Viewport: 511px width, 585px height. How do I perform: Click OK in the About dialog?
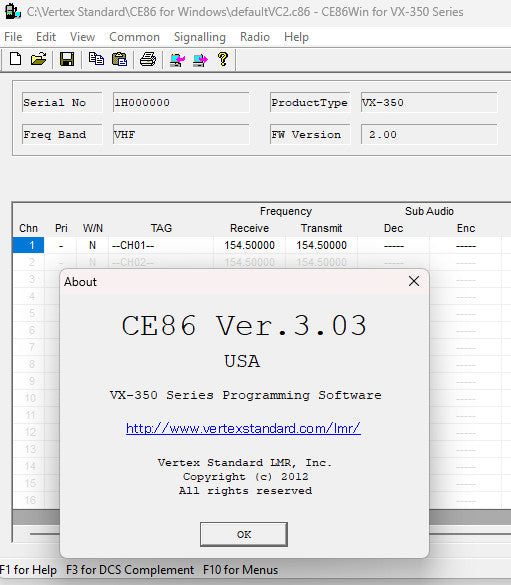(244, 534)
